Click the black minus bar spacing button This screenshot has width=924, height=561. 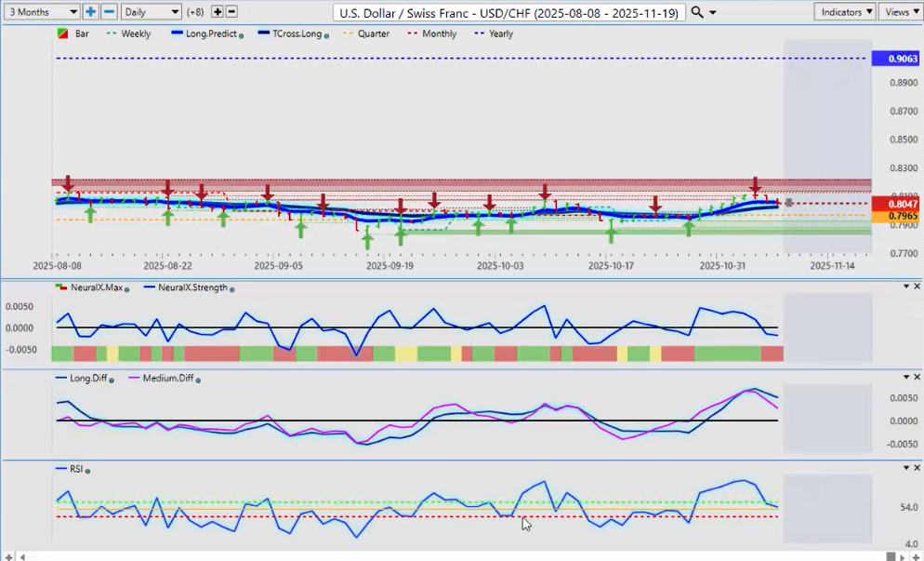[x=231, y=12]
